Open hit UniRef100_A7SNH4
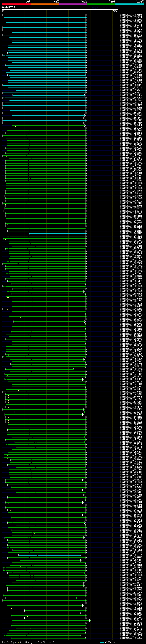Screen dimensions: 146x644 click(x=131, y=246)
